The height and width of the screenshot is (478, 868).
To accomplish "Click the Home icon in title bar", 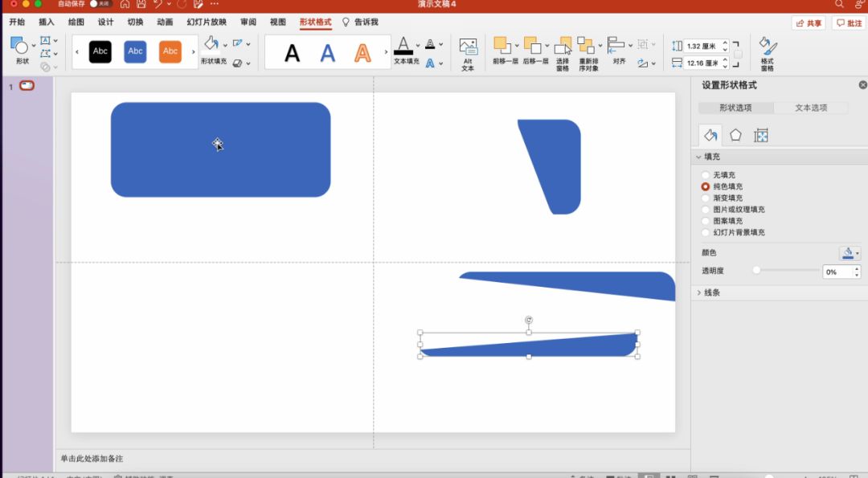I will (x=125, y=4).
